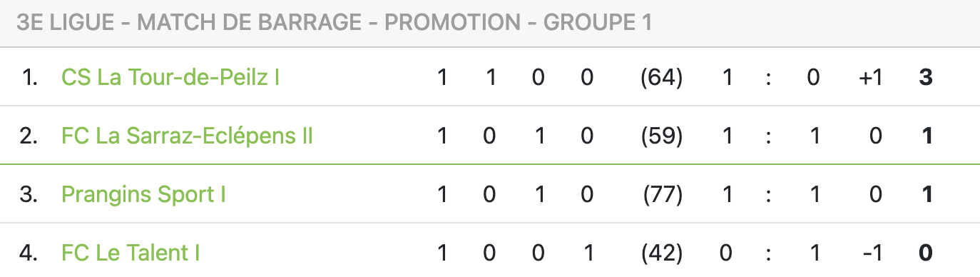Click rank number 4. beside FC Le Talent
The image size is (980, 277).
point(29,253)
